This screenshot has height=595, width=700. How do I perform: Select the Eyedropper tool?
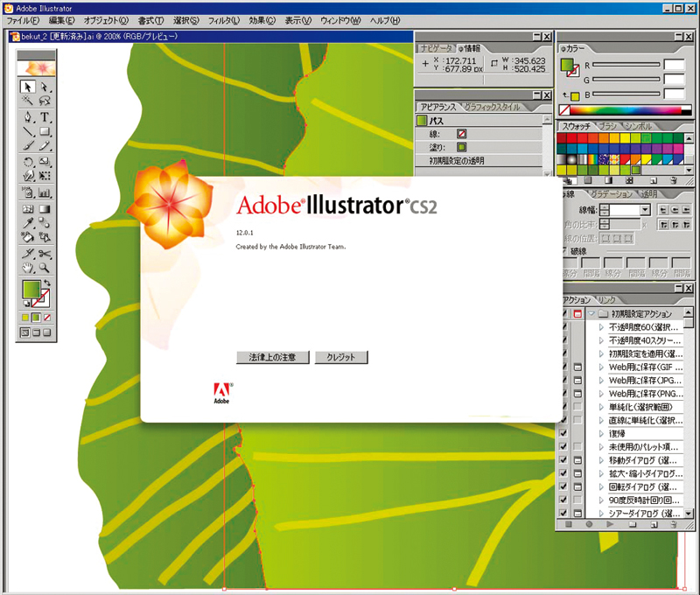[x=28, y=223]
